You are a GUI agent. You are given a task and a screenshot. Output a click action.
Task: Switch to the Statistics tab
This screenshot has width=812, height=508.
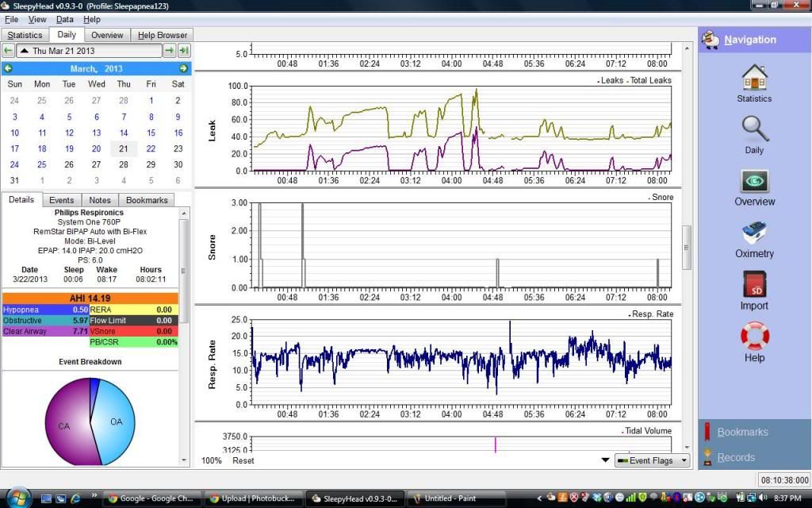point(25,35)
